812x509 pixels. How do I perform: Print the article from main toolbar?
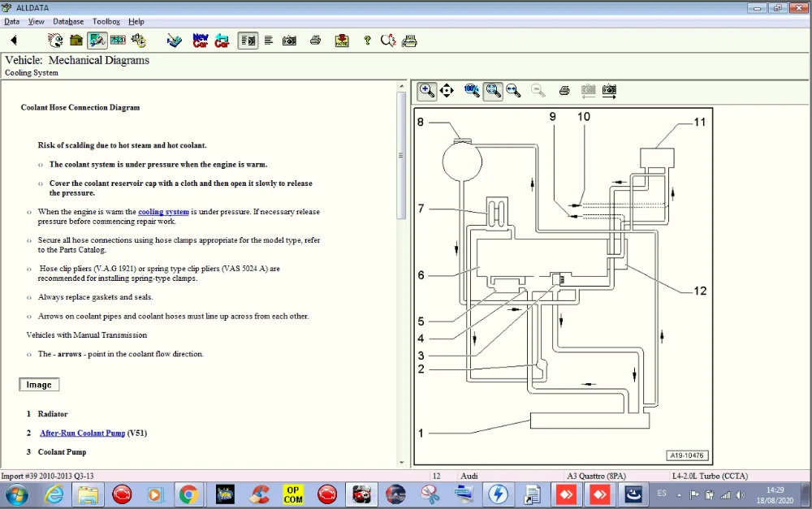(x=315, y=41)
